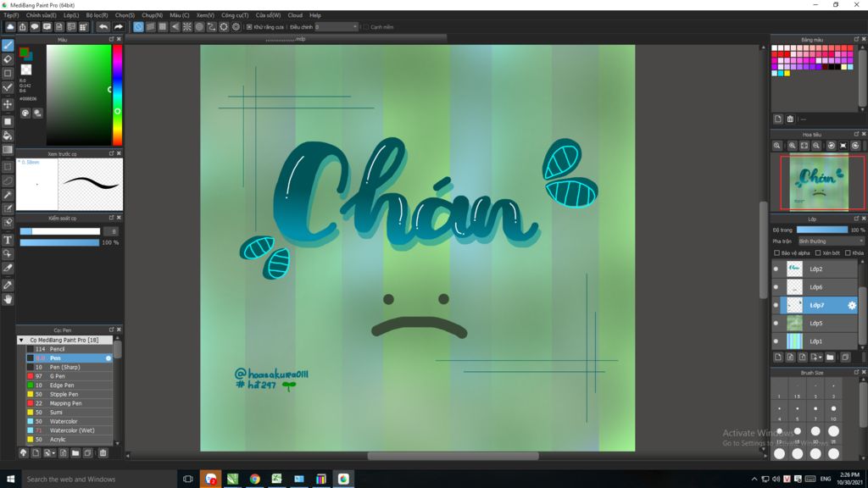Viewport: 868px width, 488px height.
Task: Open the Pha trộn blending mode dropdown
Action: pyautogui.click(x=831, y=241)
